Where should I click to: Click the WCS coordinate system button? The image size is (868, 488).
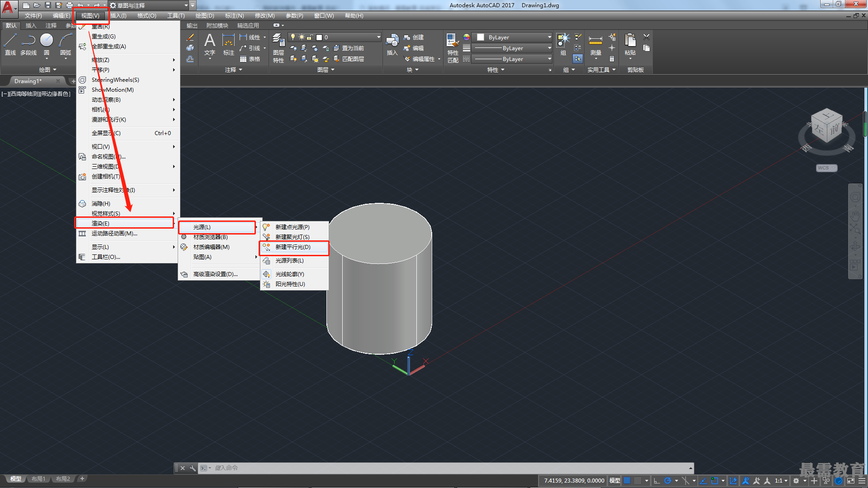826,168
